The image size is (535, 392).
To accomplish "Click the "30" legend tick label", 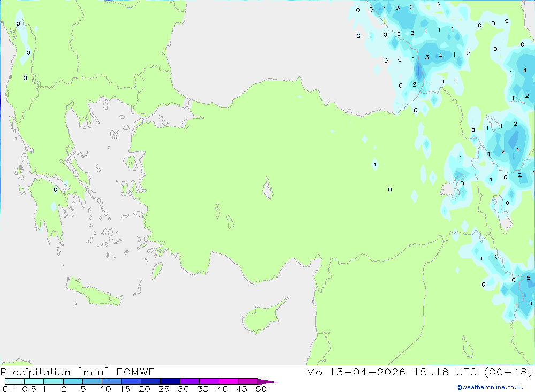I will click(184, 389).
